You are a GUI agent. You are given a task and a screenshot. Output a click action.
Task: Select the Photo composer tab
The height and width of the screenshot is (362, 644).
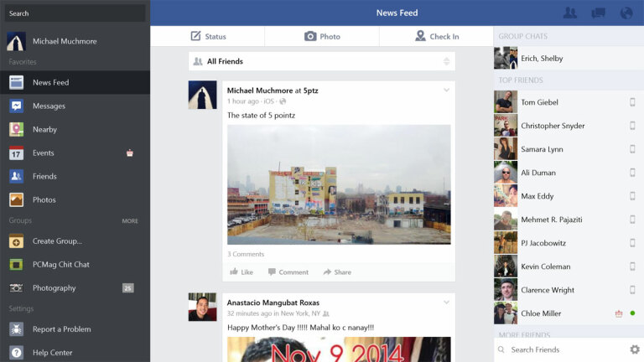[x=322, y=37]
